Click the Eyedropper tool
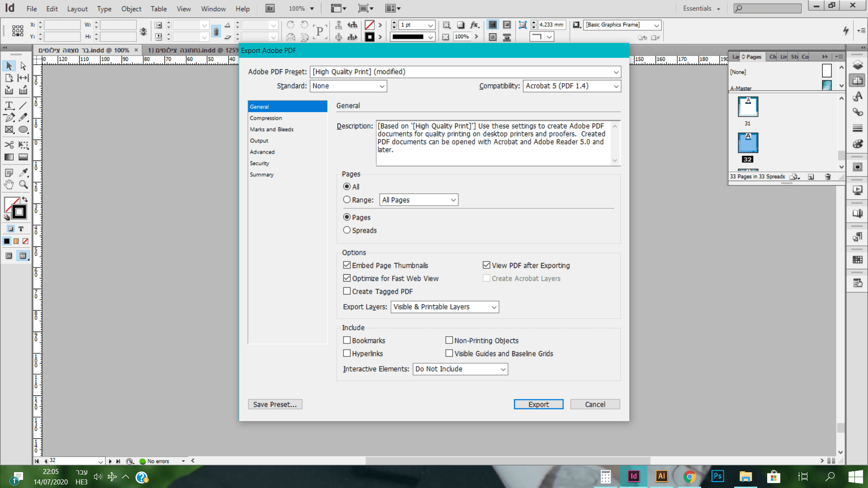 (x=23, y=173)
